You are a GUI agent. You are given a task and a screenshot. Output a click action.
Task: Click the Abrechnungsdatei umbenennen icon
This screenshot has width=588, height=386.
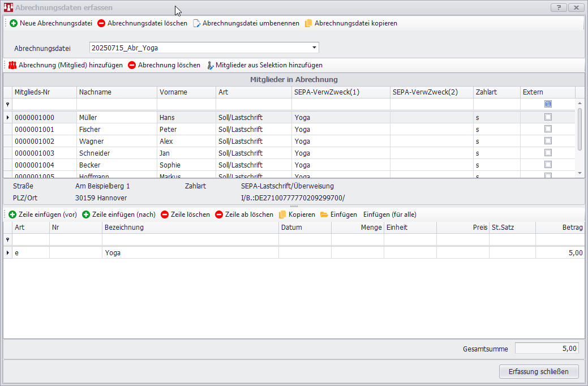[196, 24]
